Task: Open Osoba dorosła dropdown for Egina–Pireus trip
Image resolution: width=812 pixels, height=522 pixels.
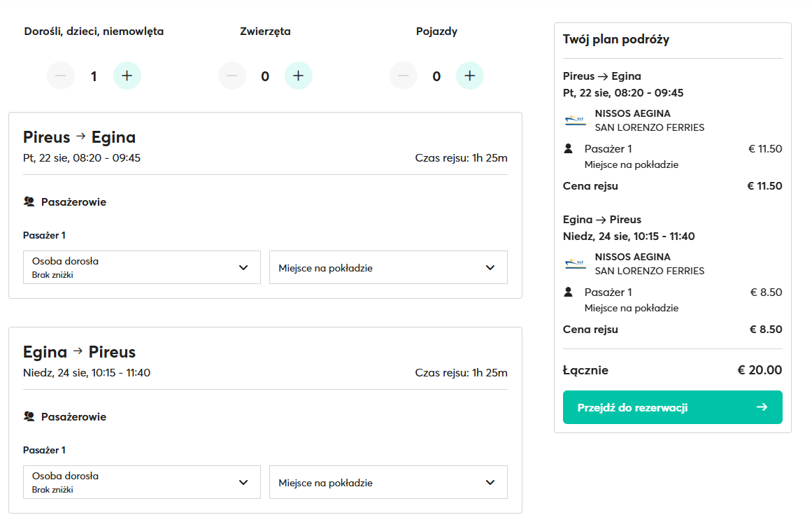Action: point(141,482)
